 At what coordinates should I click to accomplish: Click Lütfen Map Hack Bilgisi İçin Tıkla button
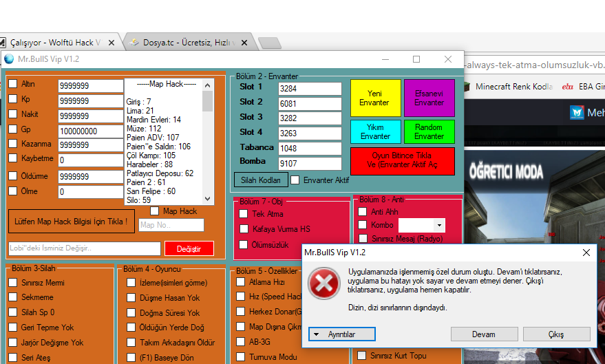tap(72, 222)
